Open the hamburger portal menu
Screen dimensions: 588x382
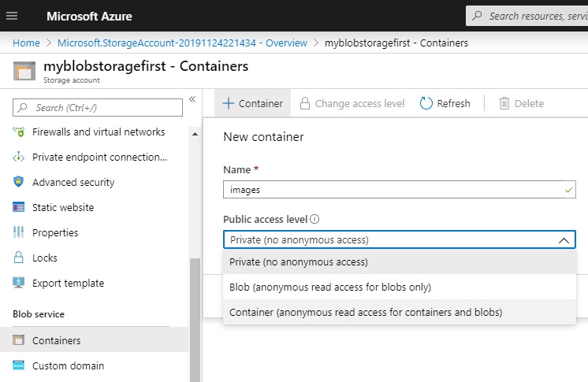[12, 16]
